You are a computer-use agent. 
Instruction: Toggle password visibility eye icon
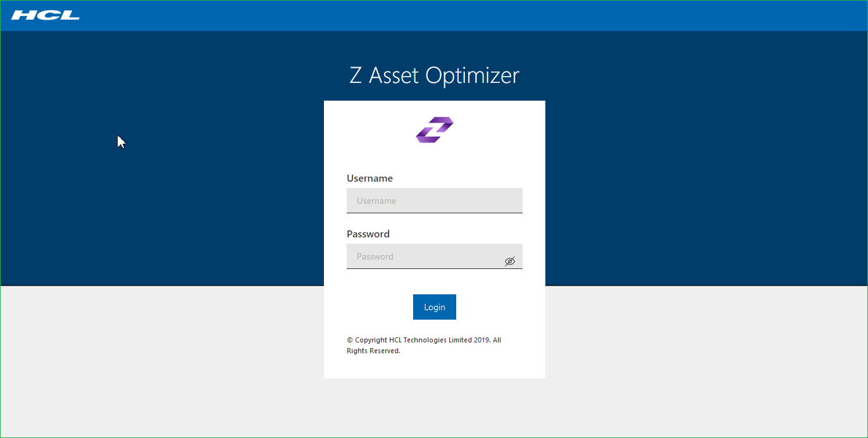click(510, 261)
